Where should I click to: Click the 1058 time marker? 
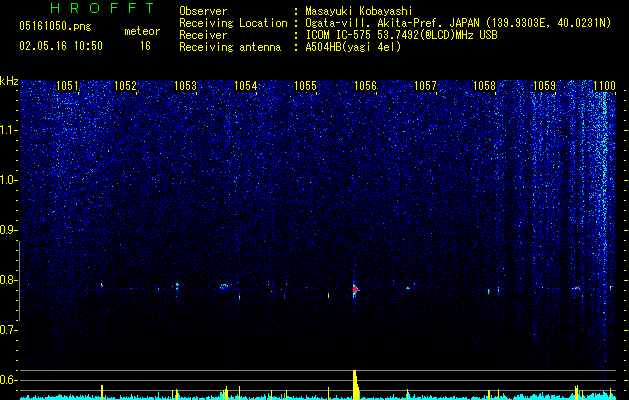pos(485,86)
